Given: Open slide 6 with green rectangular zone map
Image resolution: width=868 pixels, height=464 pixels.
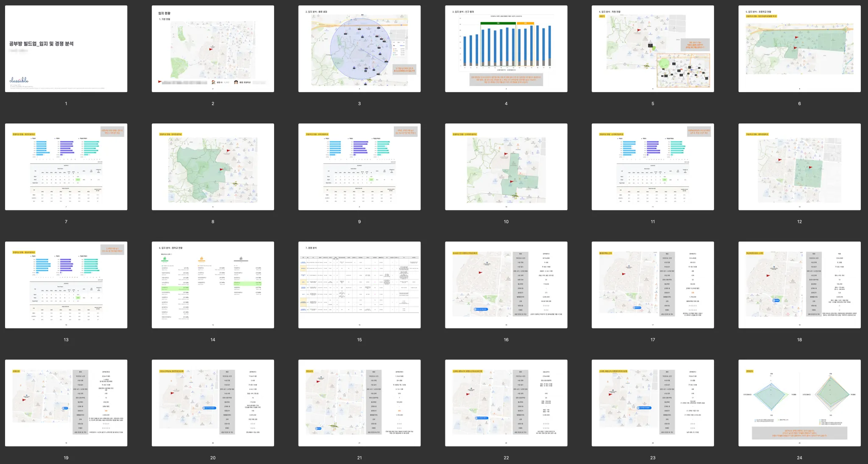Looking at the screenshot, I should click(799, 49).
